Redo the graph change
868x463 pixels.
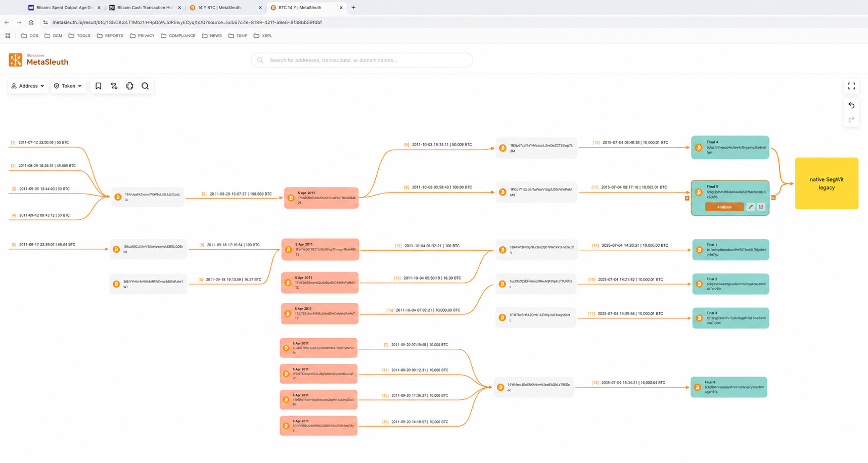point(851,119)
